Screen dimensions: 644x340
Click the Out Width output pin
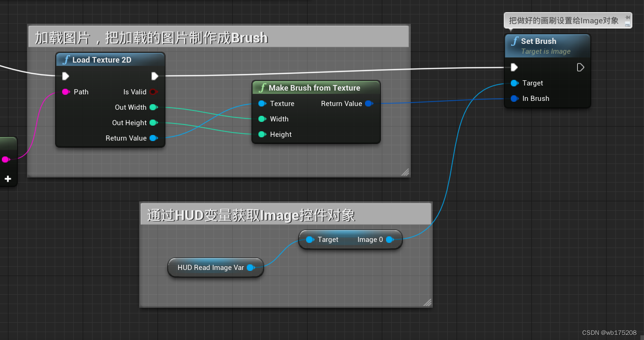click(x=153, y=107)
